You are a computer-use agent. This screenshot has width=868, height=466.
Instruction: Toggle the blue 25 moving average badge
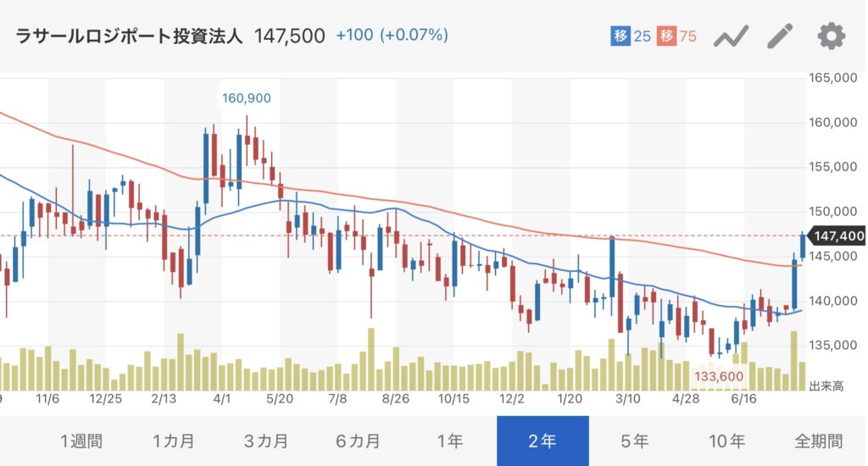pyautogui.click(x=631, y=36)
